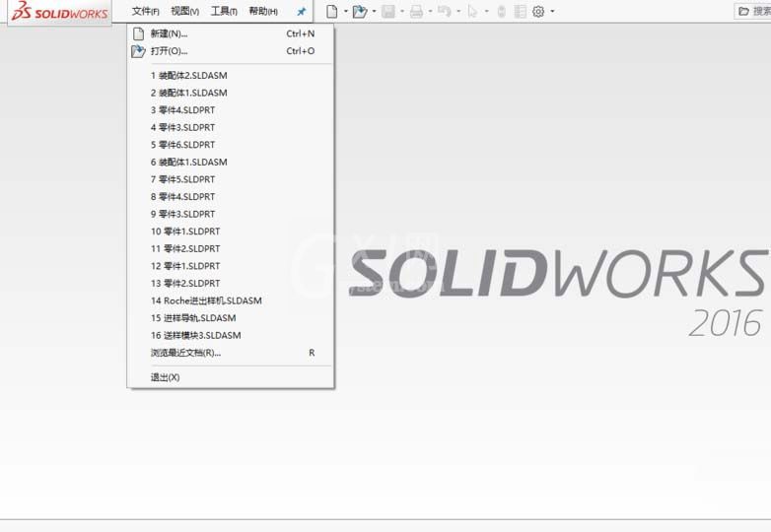Click the Open folder toolbar icon
The height and width of the screenshot is (532, 771).
point(360,11)
